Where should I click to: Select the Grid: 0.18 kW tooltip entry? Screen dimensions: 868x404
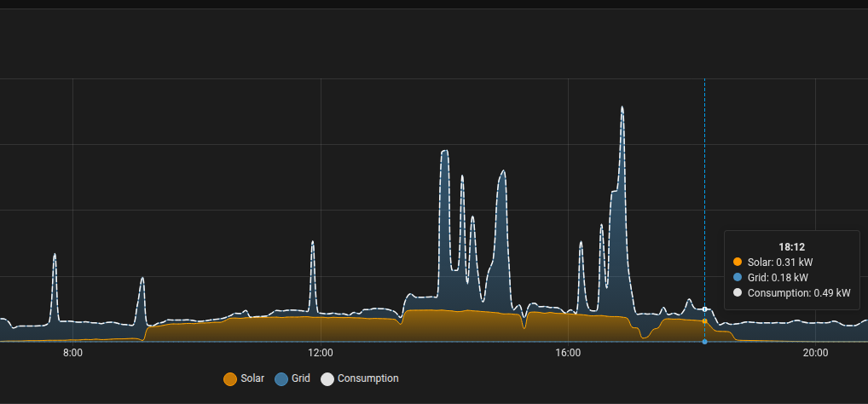(x=777, y=277)
